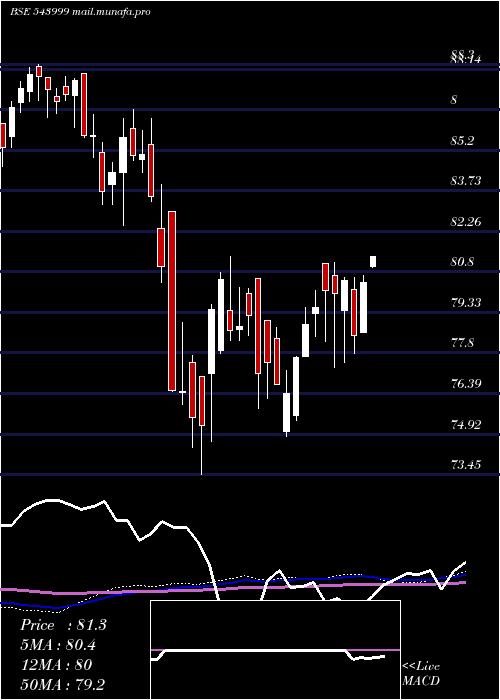Select the 82.26 price axis label
Screen dimensions: 500x700
point(466,221)
